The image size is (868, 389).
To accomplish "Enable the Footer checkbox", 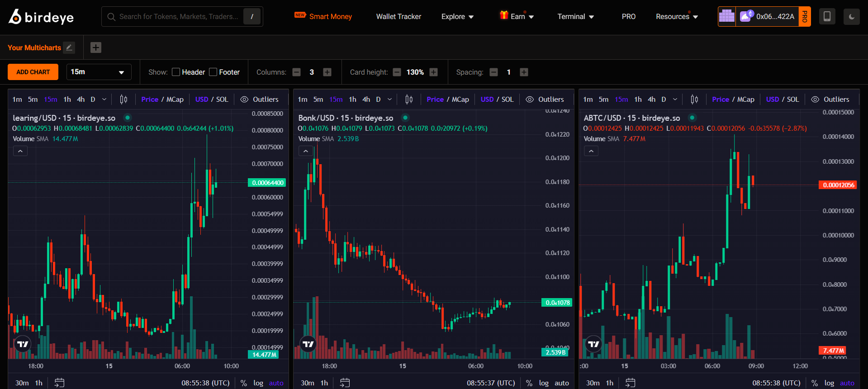I will coord(213,72).
